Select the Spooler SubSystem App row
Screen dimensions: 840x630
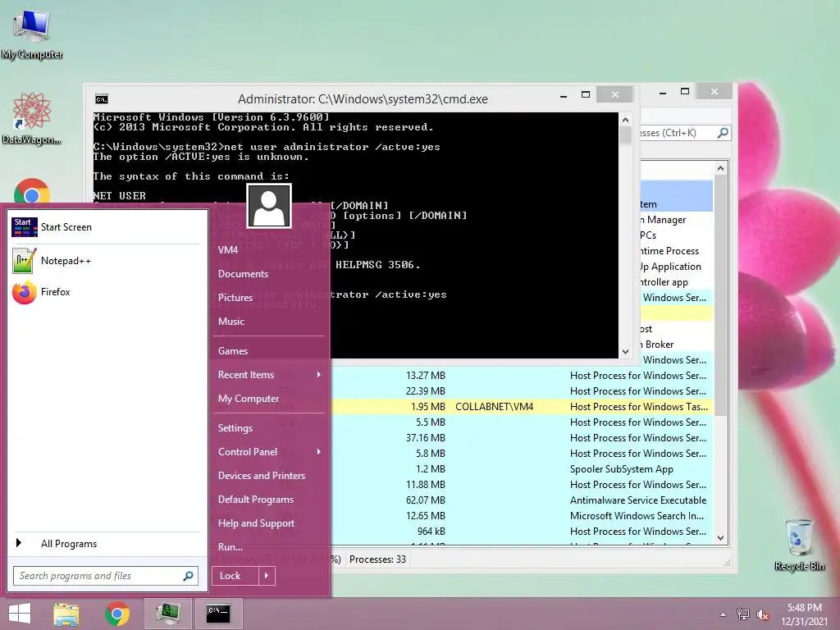pyautogui.click(x=523, y=468)
